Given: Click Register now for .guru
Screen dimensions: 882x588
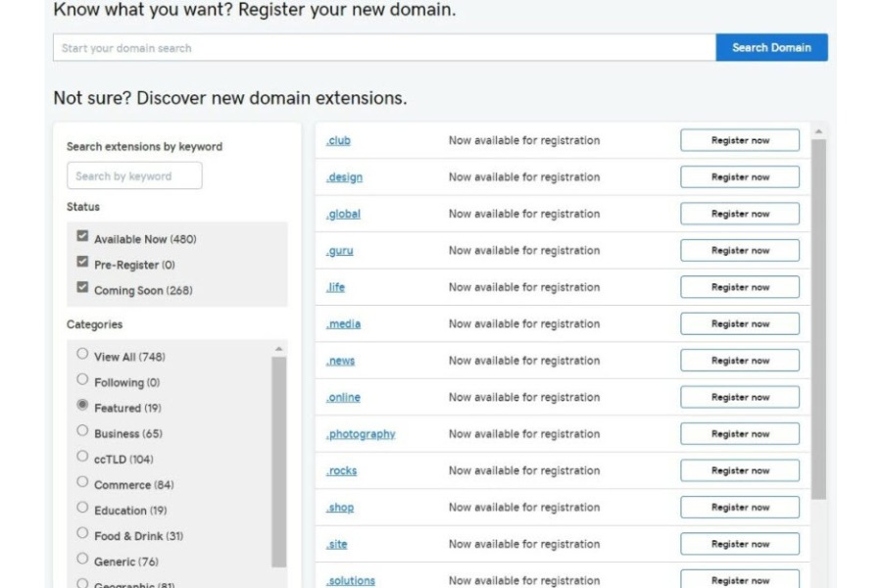Looking at the screenshot, I should [x=740, y=251].
